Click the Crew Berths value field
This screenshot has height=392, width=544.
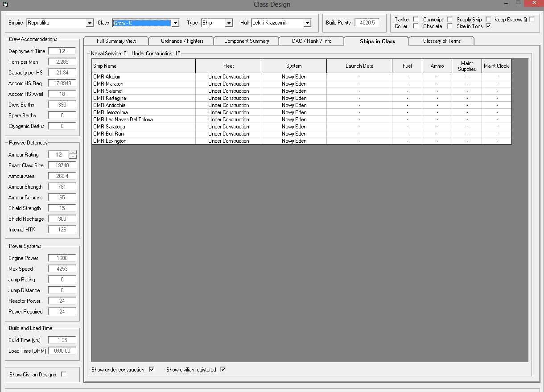62,105
